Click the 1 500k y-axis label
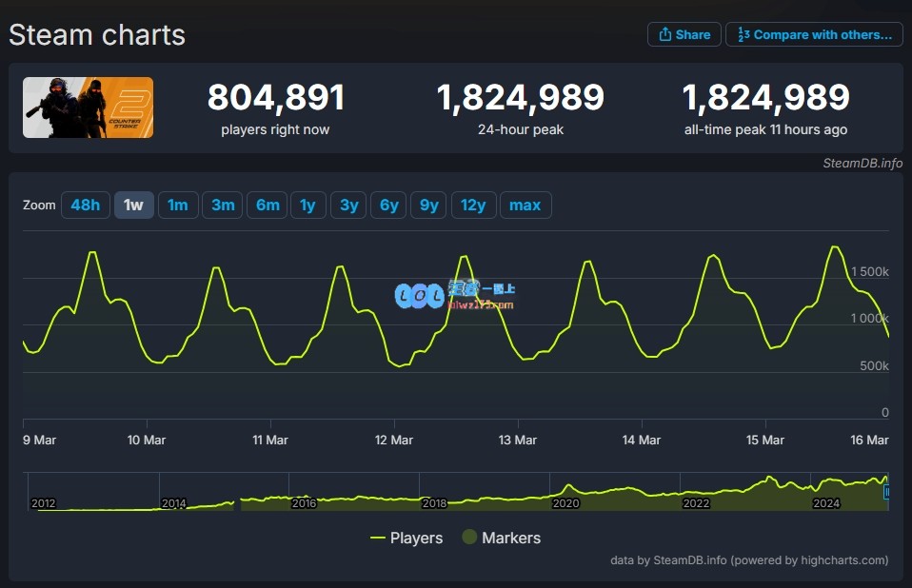912x588 pixels. (x=869, y=272)
